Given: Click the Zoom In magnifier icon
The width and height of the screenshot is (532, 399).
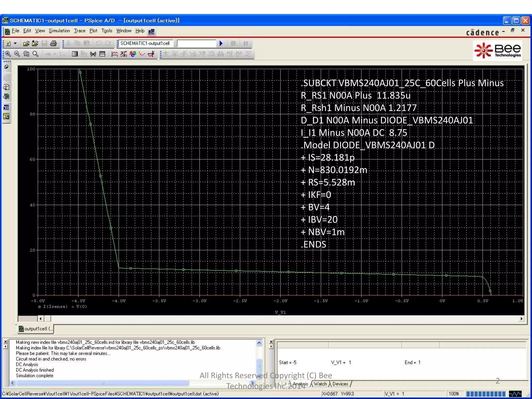Looking at the screenshot, I should [8, 54].
